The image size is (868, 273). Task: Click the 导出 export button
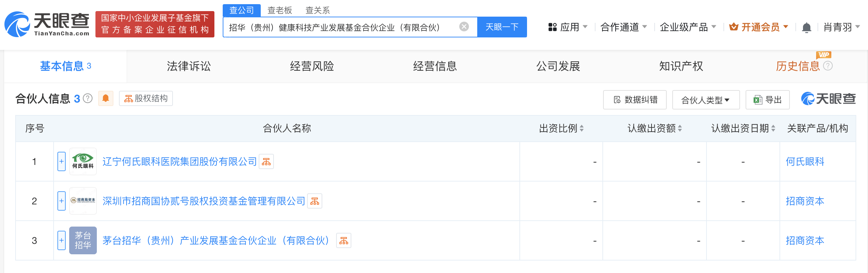point(768,100)
